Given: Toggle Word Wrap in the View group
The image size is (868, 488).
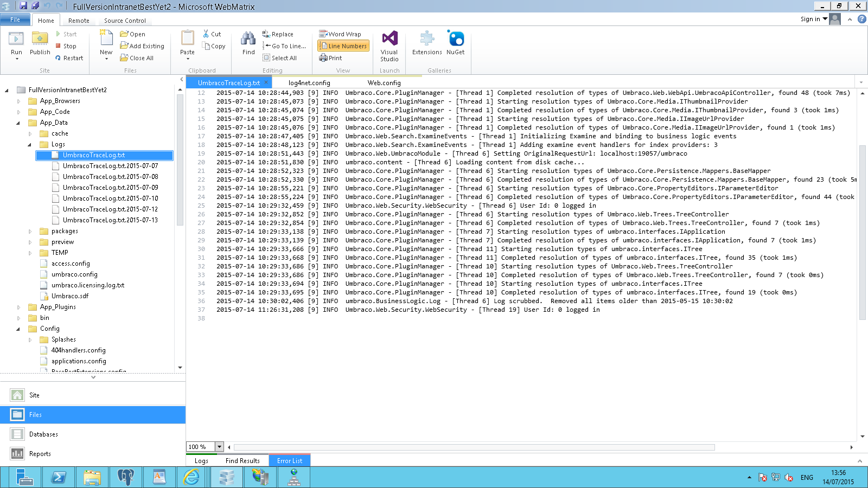Looking at the screenshot, I should pos(340,34).
